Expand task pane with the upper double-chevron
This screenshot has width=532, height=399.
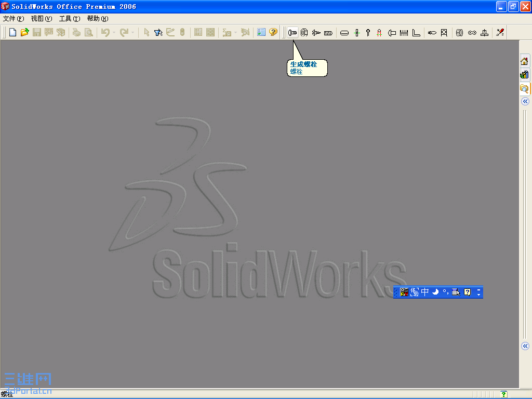tap(525, 101)
